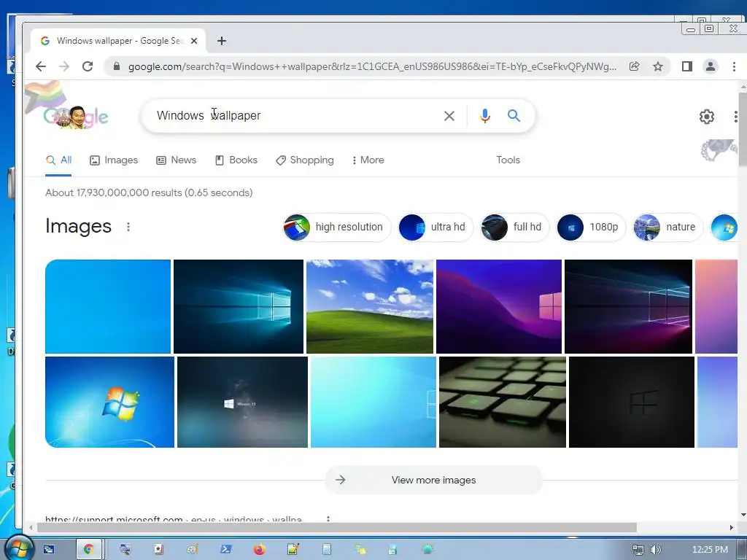Open the Calculator taskbar icon

point(327,550)
